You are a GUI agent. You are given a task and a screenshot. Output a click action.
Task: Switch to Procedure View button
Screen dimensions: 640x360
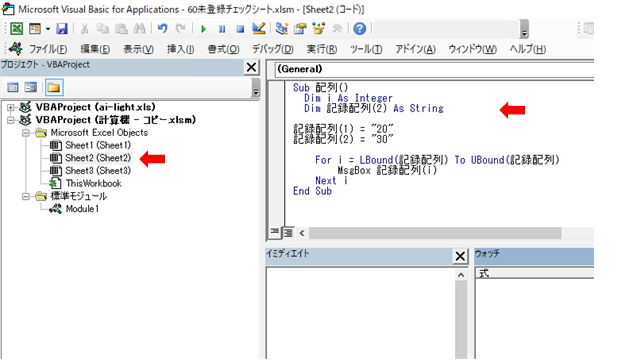coord(274,232)
